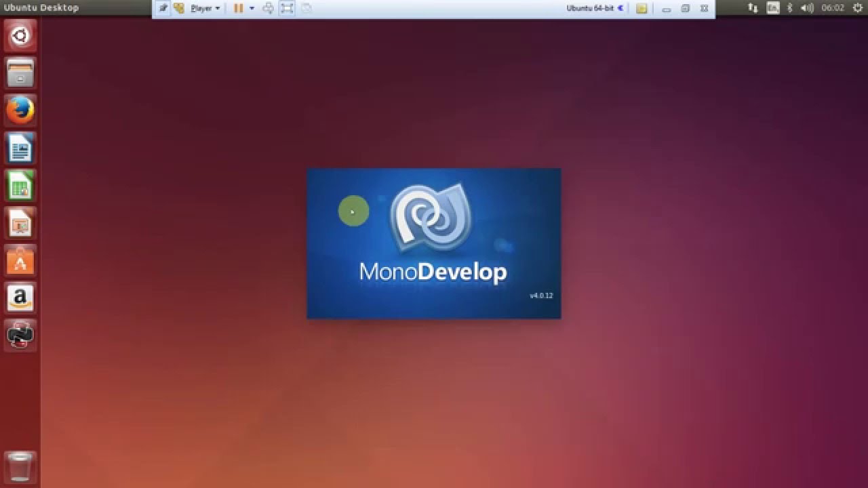Click the Python launcher icon
868x488 pixels.
tap(20, 335)
